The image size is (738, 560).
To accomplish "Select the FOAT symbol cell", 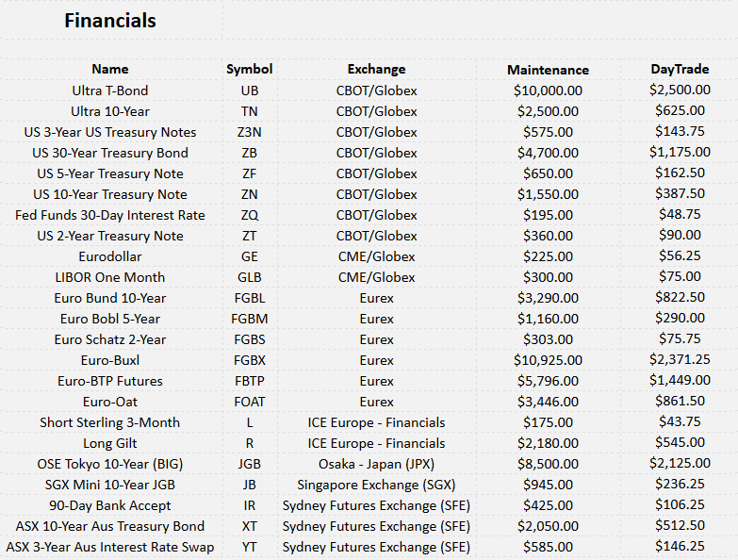I will tap(250, 402).
